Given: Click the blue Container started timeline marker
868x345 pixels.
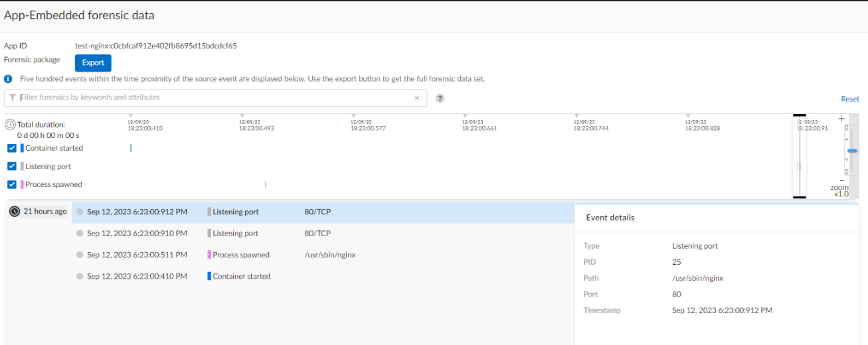Looking at the screenshot, I should [131, 148].
